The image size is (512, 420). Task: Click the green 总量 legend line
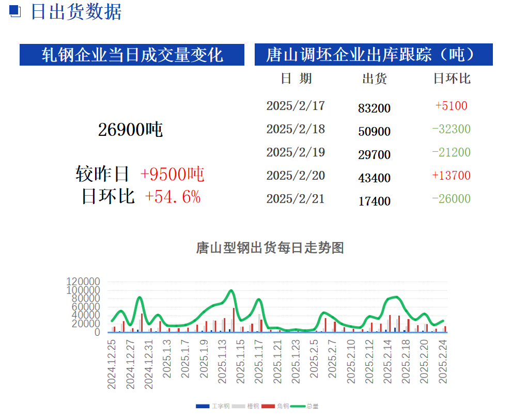tap(297, 407)
